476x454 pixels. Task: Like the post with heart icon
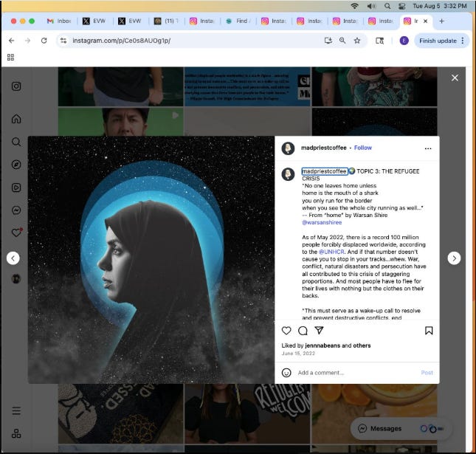click(286, 331)
